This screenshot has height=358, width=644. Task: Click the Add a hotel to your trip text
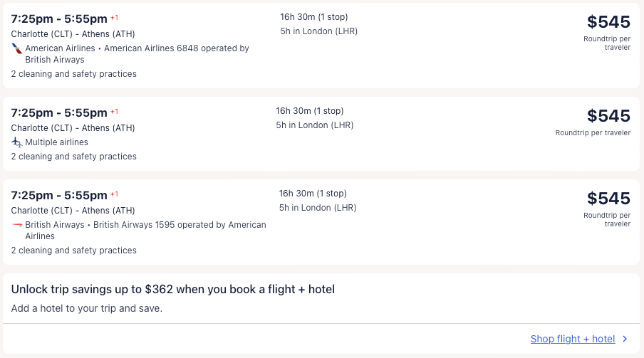click(87, 309)
